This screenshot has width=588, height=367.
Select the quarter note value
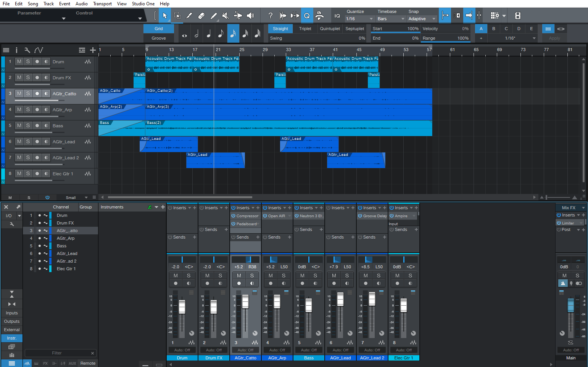pyautogui.click(x=209, y=34)
